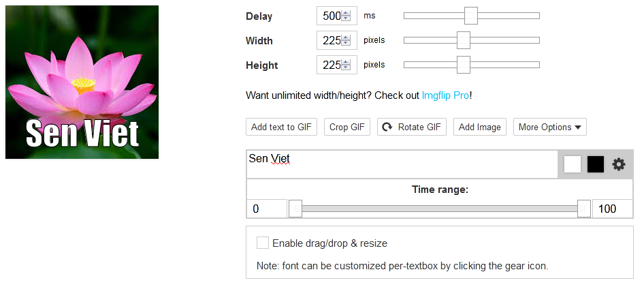Click the Add text to GIF button

[281, 127]
